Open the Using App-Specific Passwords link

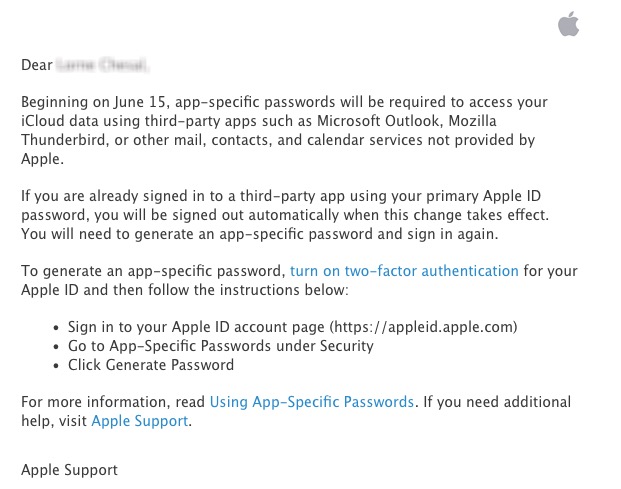click(x=312, y=402)
